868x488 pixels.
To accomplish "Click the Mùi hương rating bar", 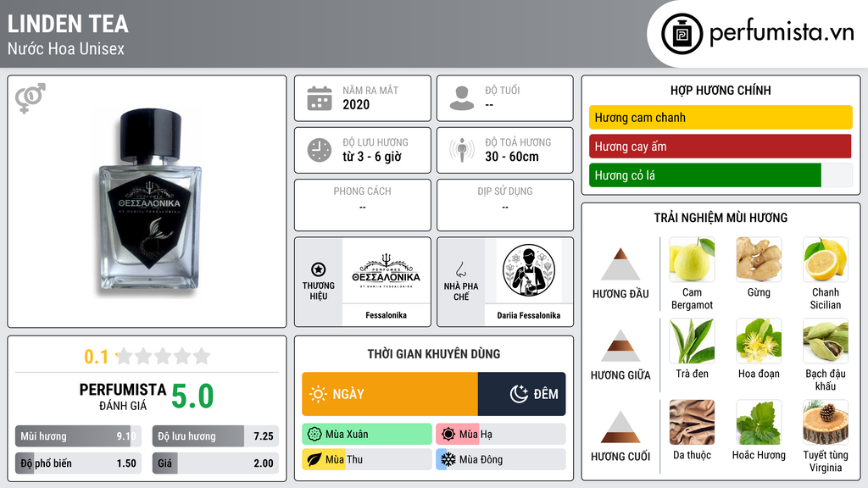I will (79, 436).
